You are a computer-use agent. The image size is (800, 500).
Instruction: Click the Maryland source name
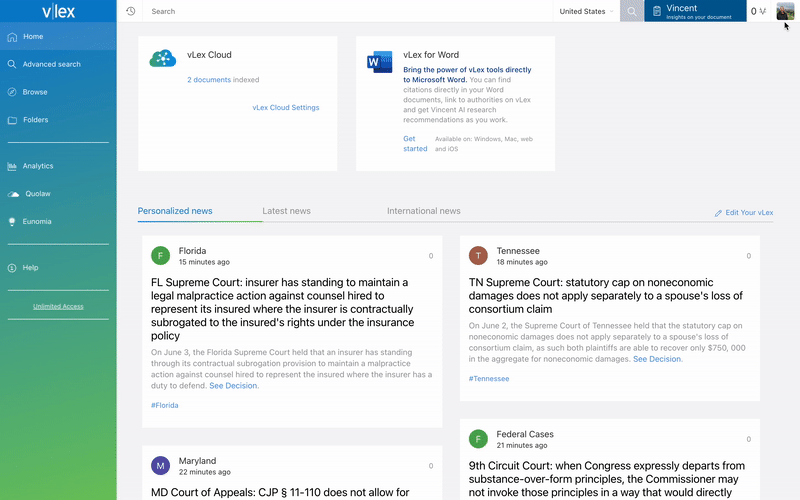click(x=197, y=461)
